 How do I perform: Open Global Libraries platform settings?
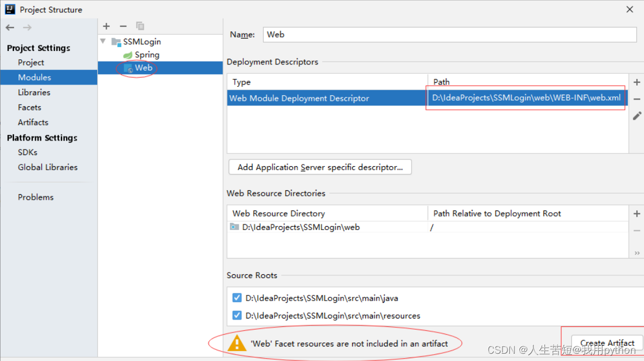point(48,167)
